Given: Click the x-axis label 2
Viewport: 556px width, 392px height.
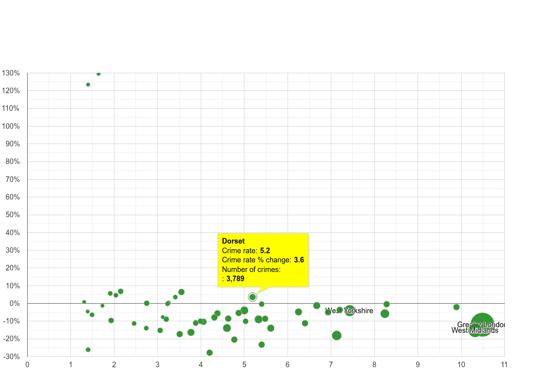Looking at the screenshot, I should click(114, 365).
